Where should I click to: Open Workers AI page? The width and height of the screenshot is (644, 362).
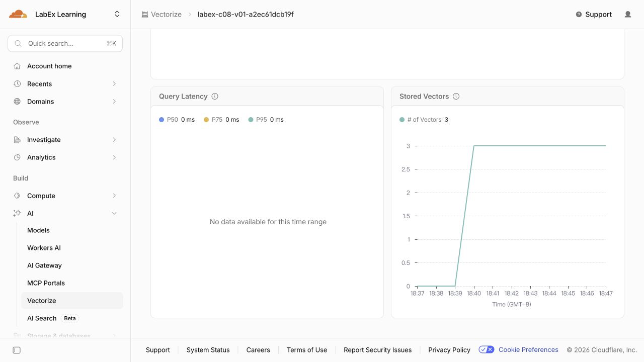coord(44,248)
